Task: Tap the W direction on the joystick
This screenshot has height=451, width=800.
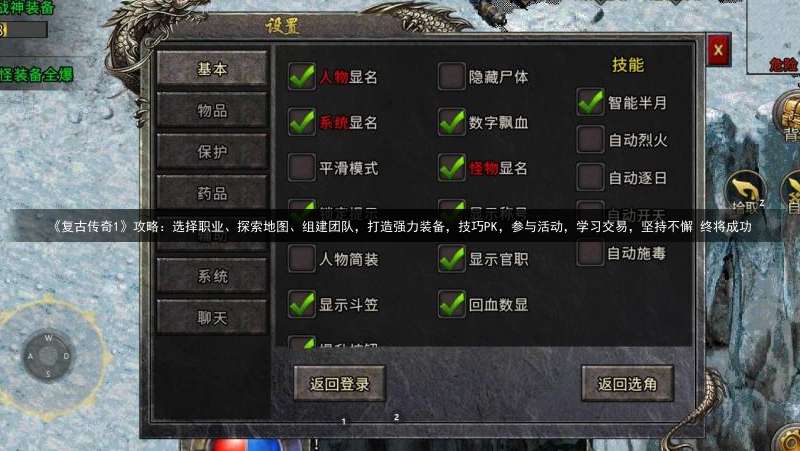Action: point(48,338)
